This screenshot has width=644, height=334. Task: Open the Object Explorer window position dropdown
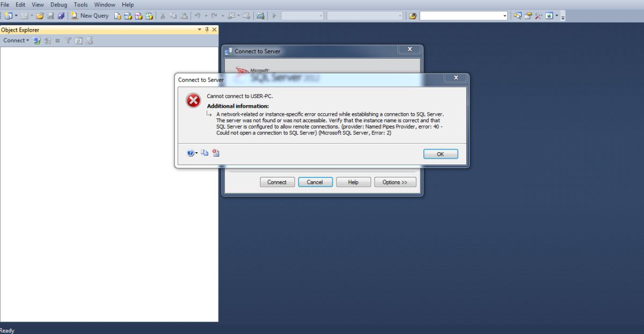[200, 30]
